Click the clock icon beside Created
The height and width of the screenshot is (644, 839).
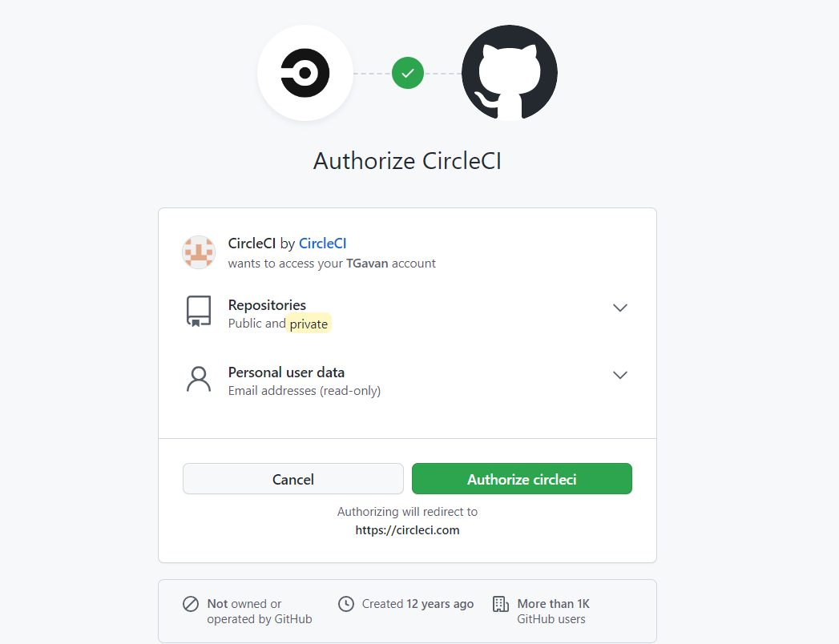tap(346, 604)
